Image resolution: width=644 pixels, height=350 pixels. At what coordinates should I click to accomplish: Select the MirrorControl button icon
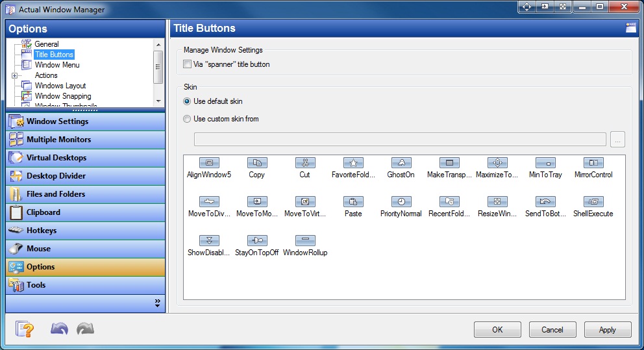[x=593, y=163]
